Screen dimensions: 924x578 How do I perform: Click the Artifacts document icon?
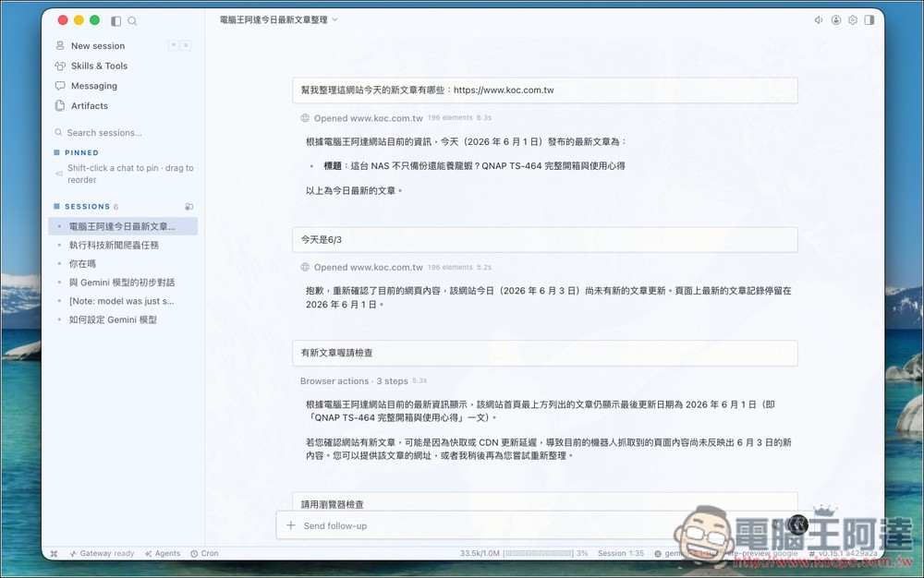coord(59,106)
